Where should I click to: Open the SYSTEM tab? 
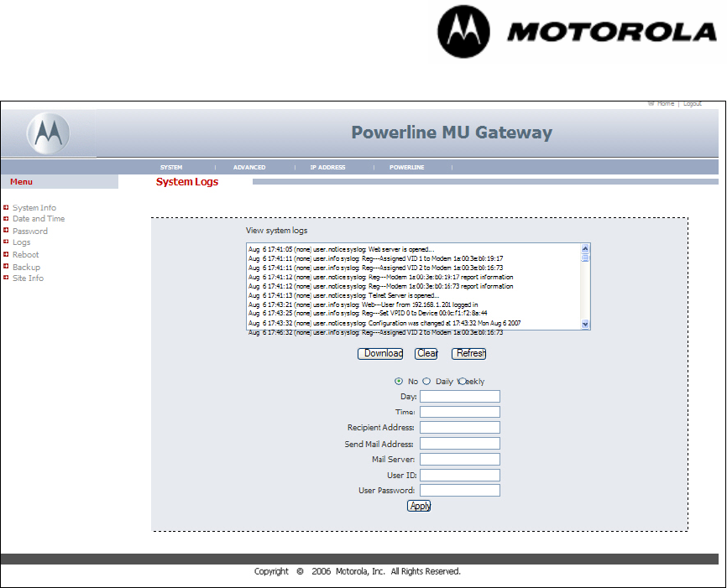click(171, 167)
